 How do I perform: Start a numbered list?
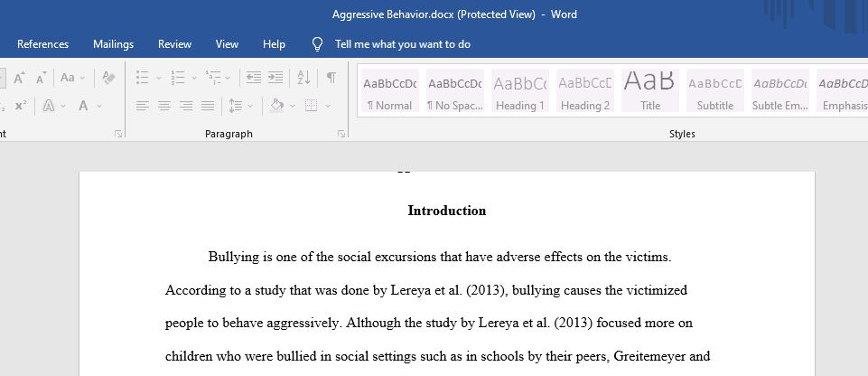[x=178, y=78]
